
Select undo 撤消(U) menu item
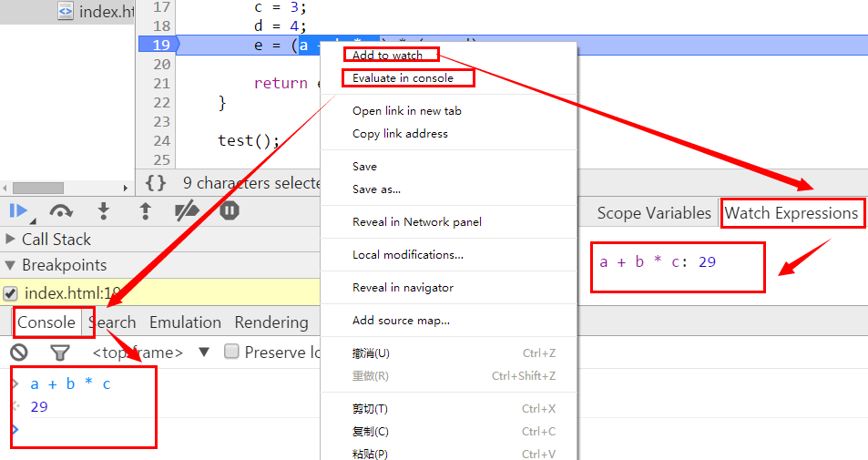coord(371,353)
